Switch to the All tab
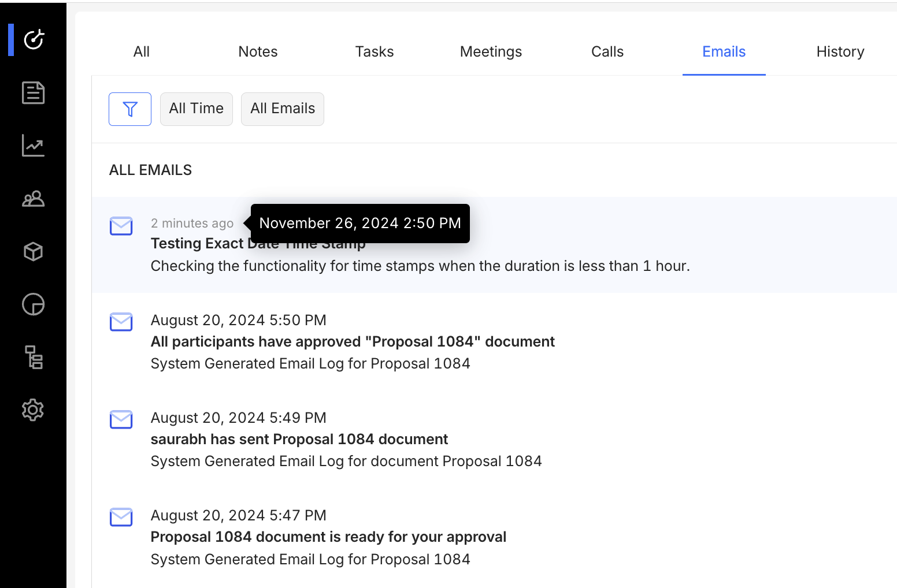This screenshot has width=897, height=588. point(142,52)
